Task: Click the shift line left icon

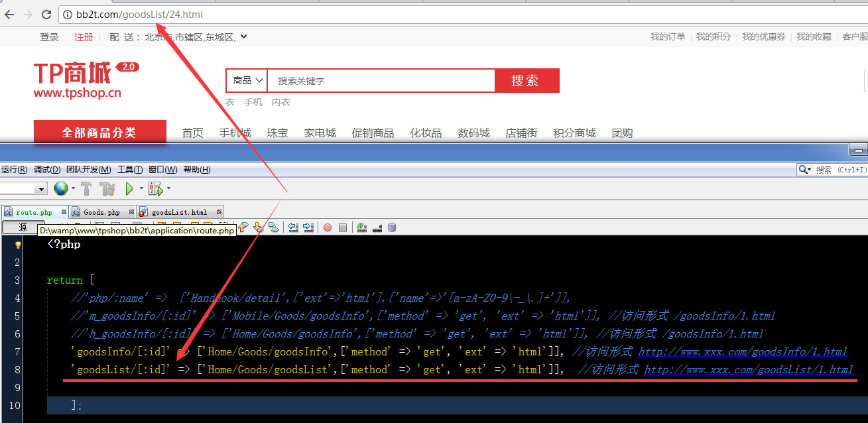Action: pos(292,227)
